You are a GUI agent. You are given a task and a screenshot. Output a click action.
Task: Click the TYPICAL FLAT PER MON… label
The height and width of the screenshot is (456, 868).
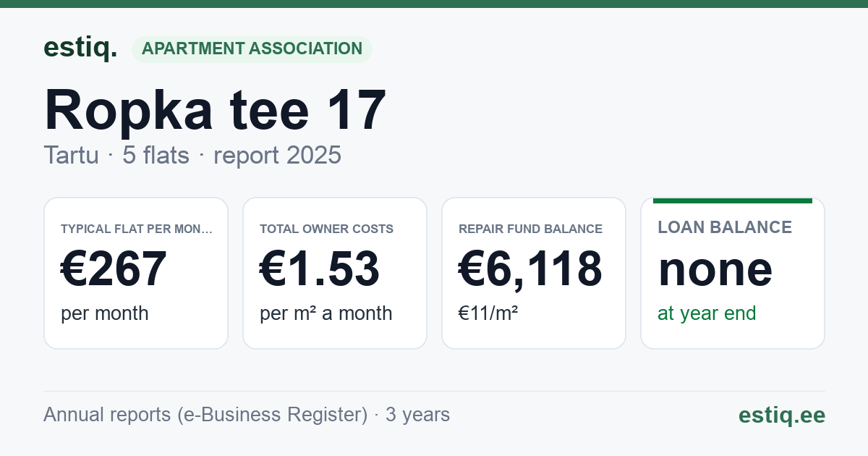tap(137, 229)
